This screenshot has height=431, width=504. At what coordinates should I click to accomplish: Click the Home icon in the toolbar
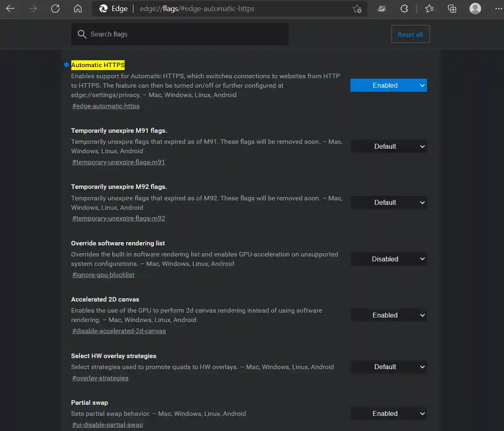pyautogui.click(x=78, y=8)
